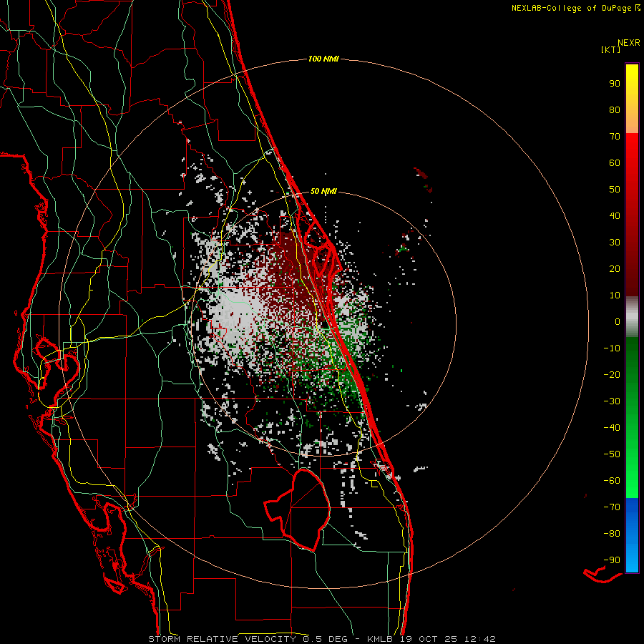
Task: Click the -50 value on the velocity scale
Action: (612, 454)
